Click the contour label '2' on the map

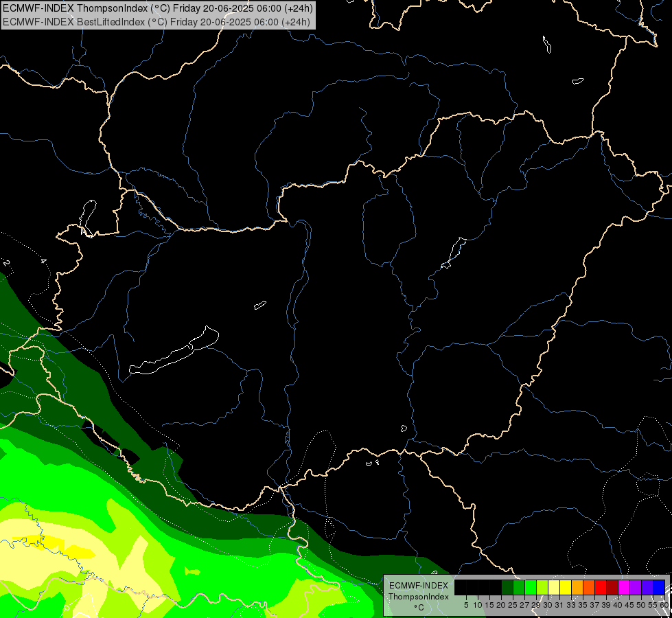[6, 262]
